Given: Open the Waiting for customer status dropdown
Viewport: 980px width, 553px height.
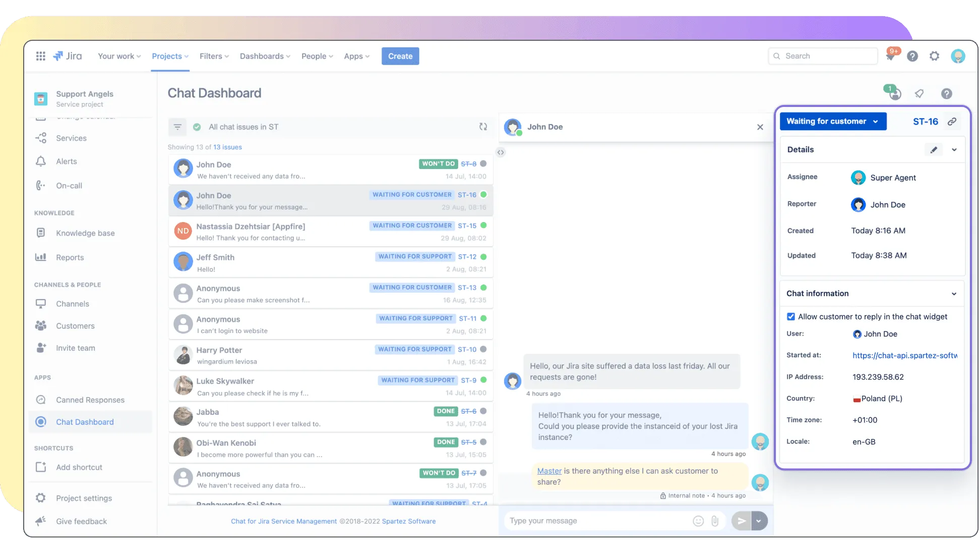Looking at the screenshot, I should coord(833,122).
